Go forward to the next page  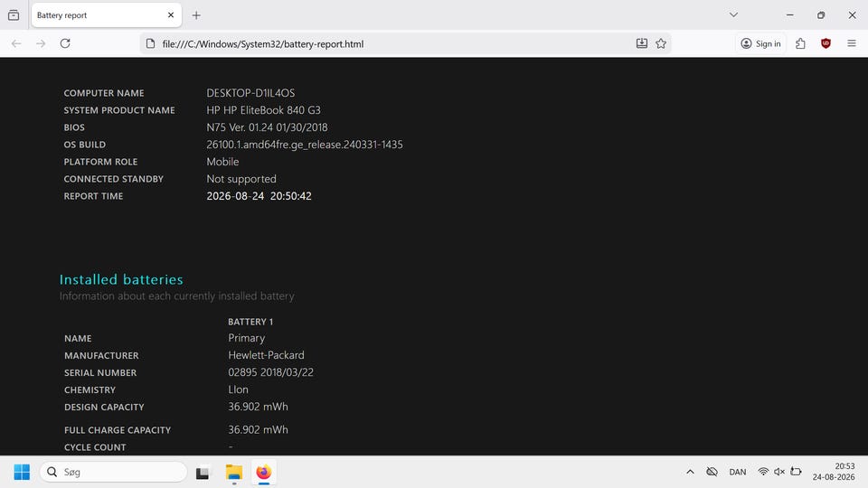coord(41,43)
